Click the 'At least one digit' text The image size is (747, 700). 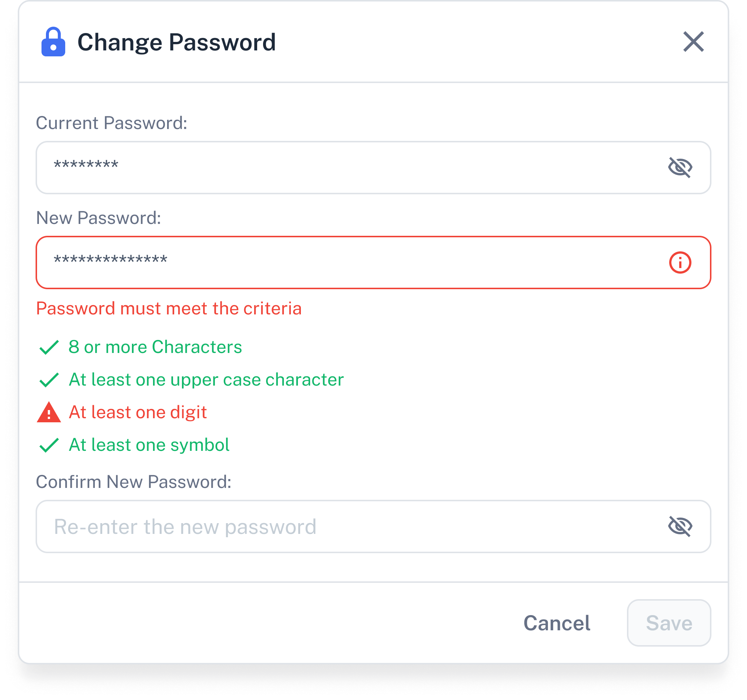(x=138, y=412)
